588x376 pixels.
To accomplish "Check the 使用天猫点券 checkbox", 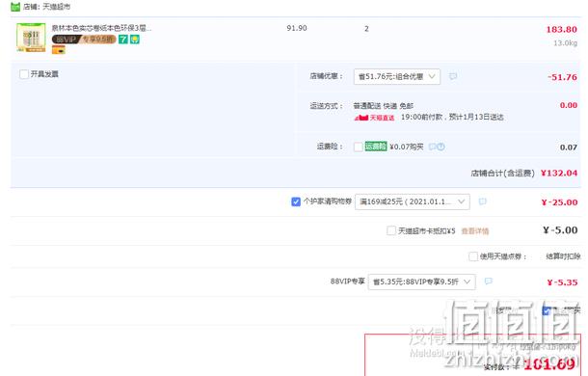I will pyautogui.click(x=473, y=256).
